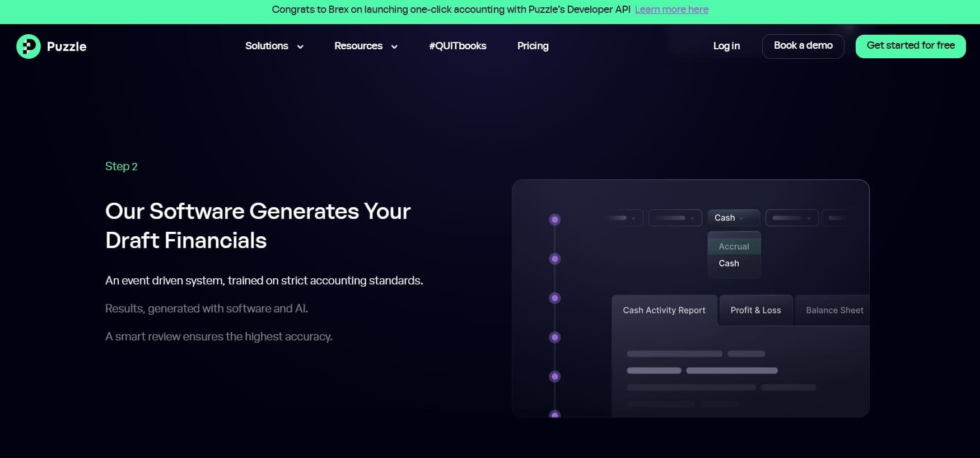Open the Cash accounting basis dropdown

(733, 218)
